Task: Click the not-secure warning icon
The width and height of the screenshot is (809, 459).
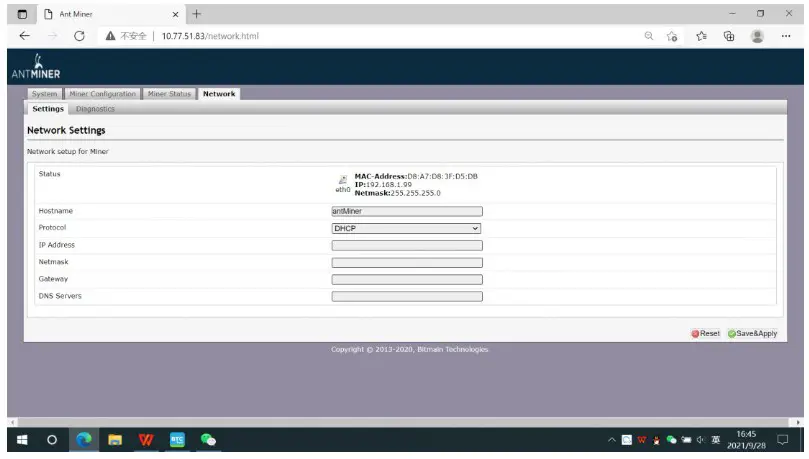Action: click(x=110, y=36)
